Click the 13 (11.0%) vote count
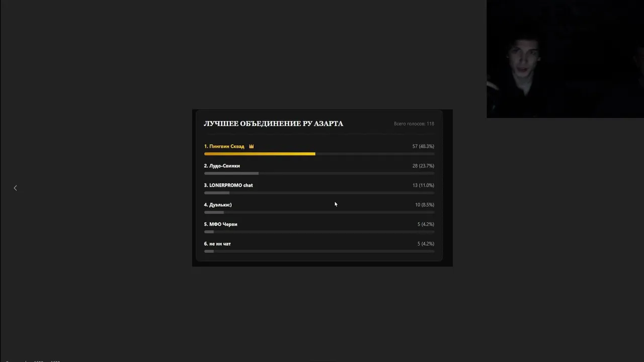Viewport: 644px width, 362px height. click(423, 186)
